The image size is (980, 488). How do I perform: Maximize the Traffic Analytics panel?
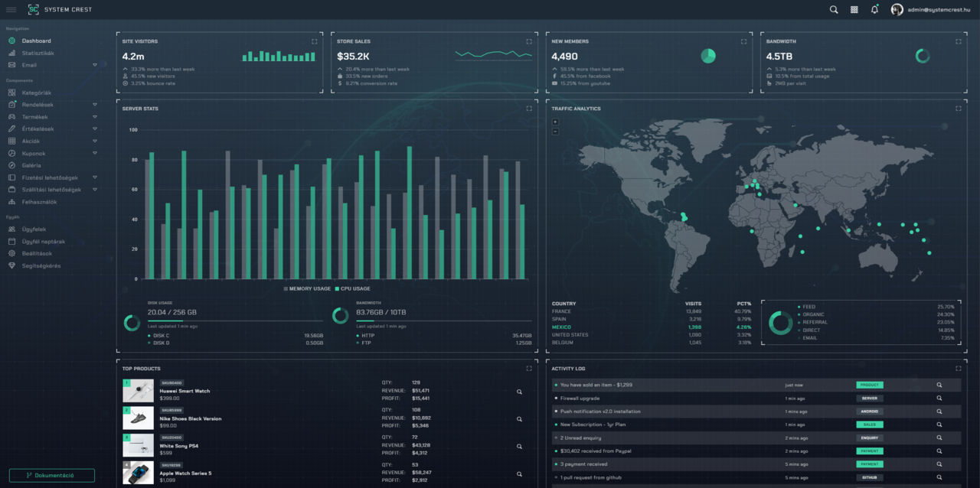click(x=958, y=109)
